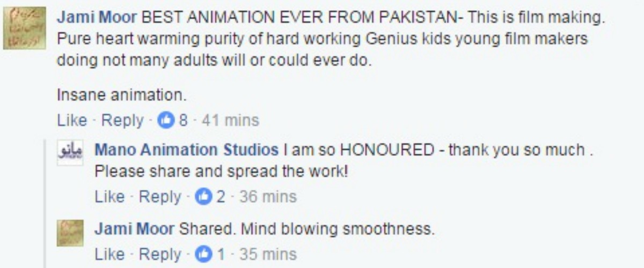This screenshot has width=644, height=268.
Task: View the 8 reactions count on top comment
Action: [x=184, y=121]
